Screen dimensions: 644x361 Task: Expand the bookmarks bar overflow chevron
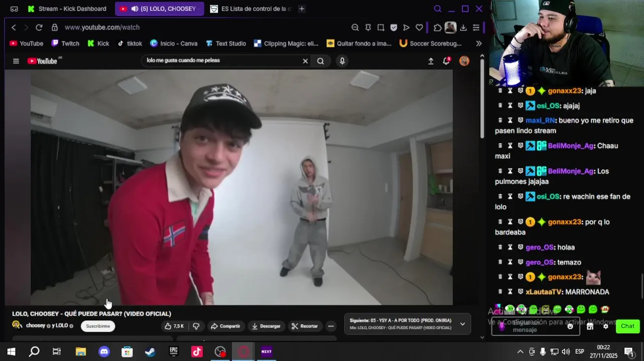click(478, 44)
